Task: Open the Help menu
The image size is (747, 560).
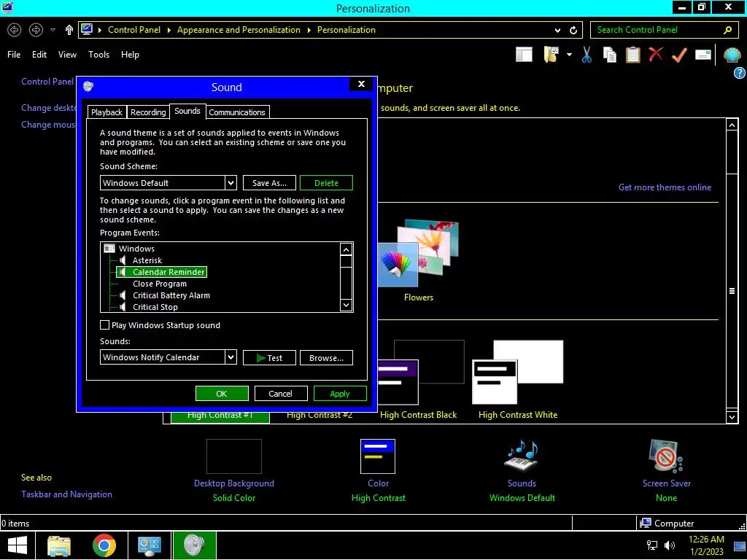Action: pos(130,55)
